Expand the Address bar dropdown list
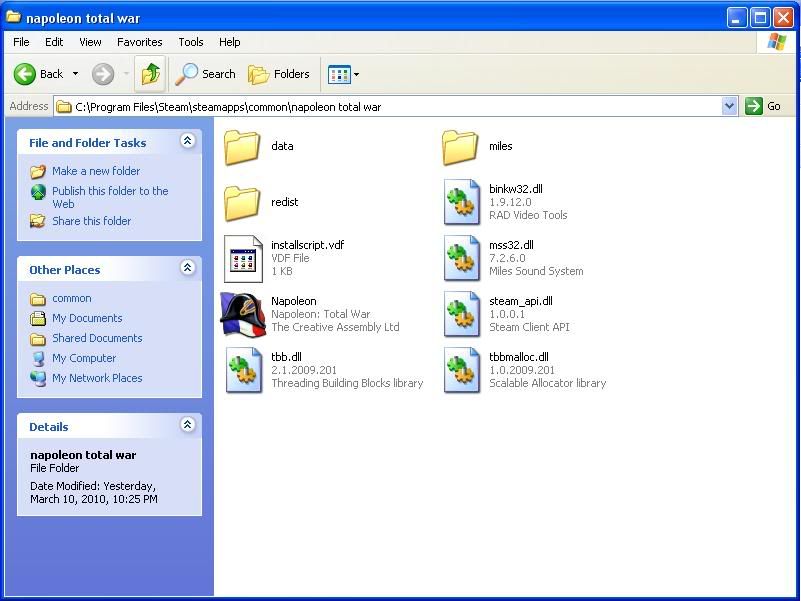This screenshot has height=601, width=801. click(729, 106)
